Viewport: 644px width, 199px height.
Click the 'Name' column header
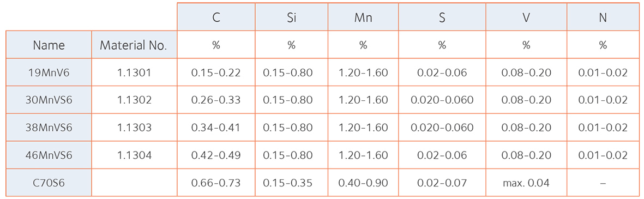click(x=49, y=45)
